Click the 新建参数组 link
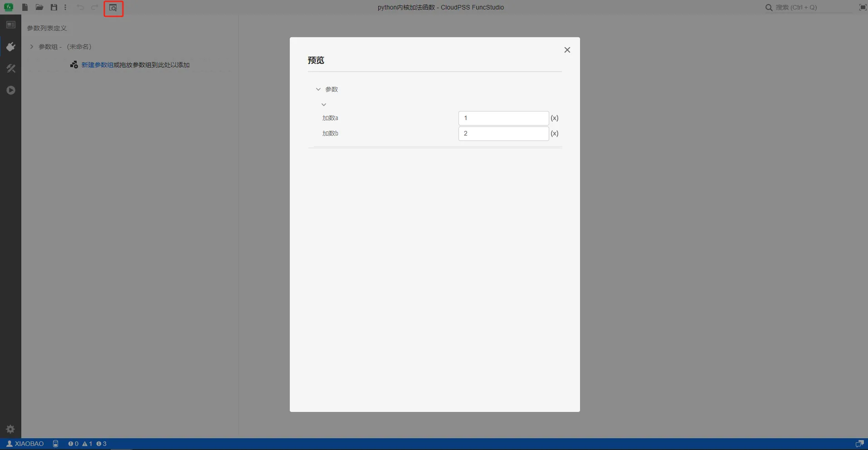Image resolution: width=868 pixels, height=450 pixels. (x=98, y=65)
